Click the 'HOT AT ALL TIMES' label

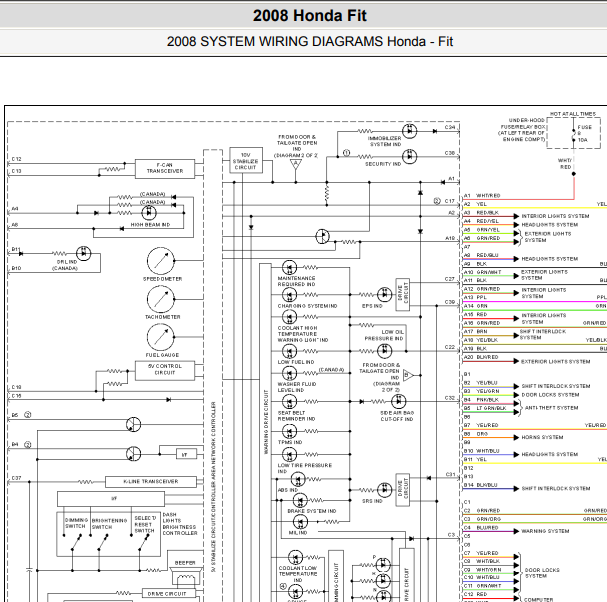click(573, 114)
